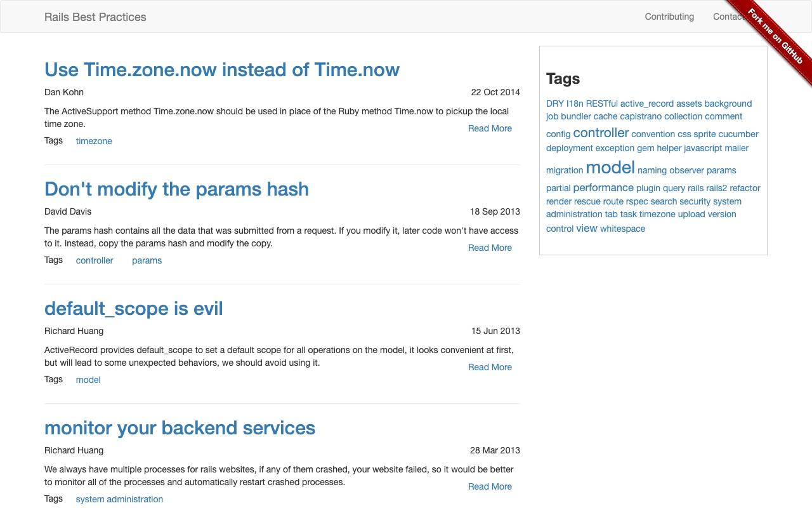Click the javascript tag in Tags cloud
This screenshot has width=812, height=508.
point(703,148)
